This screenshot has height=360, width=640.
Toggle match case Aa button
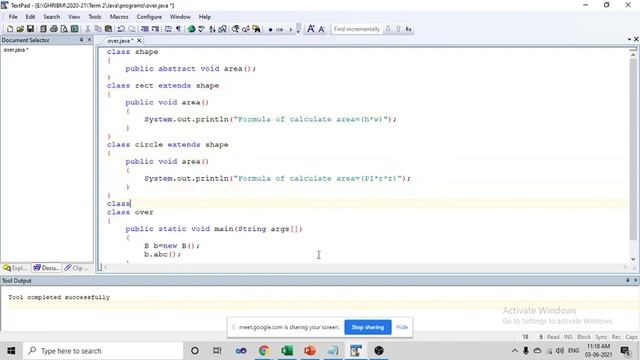coord(409,29)
